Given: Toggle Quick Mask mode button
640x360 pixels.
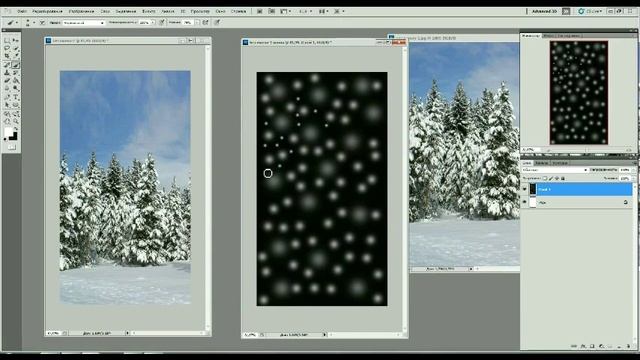Looking at the screenshot, I should 11,147.
